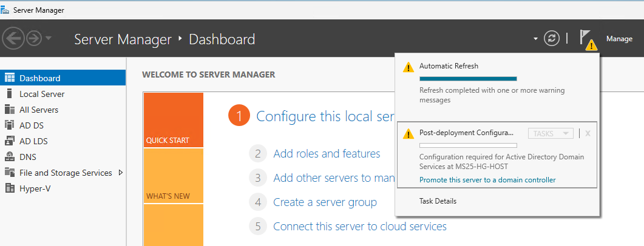Click the All Servers icon
Screen dimensions: 644x246
click(x=10, y=110)
